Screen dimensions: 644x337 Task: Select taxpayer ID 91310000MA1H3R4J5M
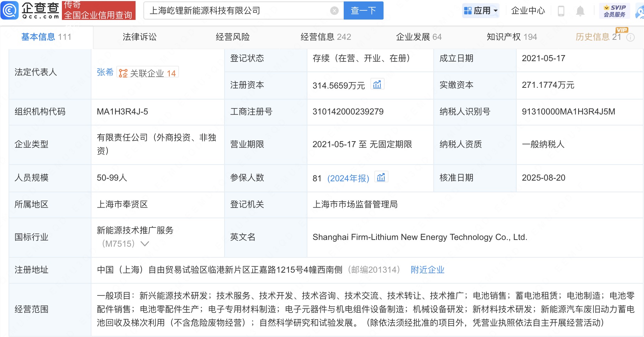coord(569,112)
